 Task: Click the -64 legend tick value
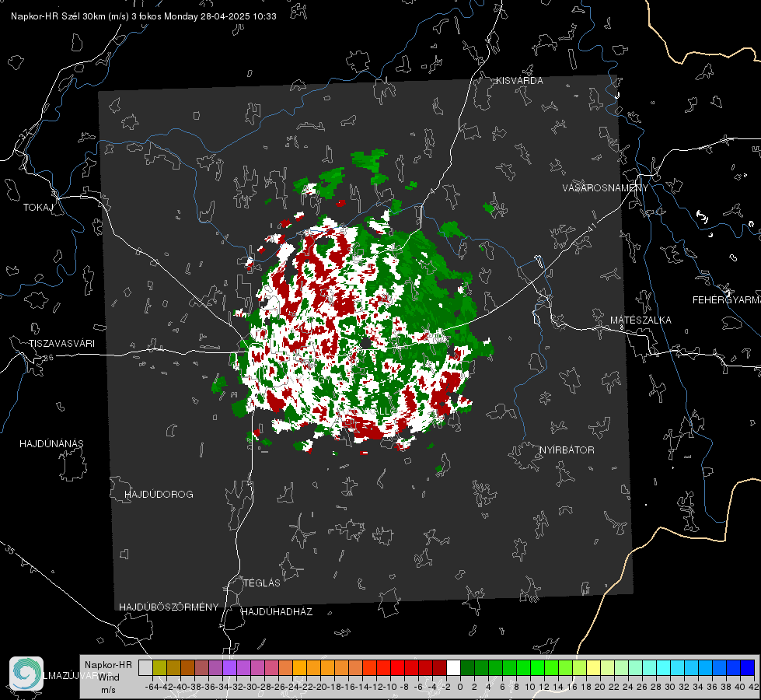pyautogui.click(x=152, y=687)
